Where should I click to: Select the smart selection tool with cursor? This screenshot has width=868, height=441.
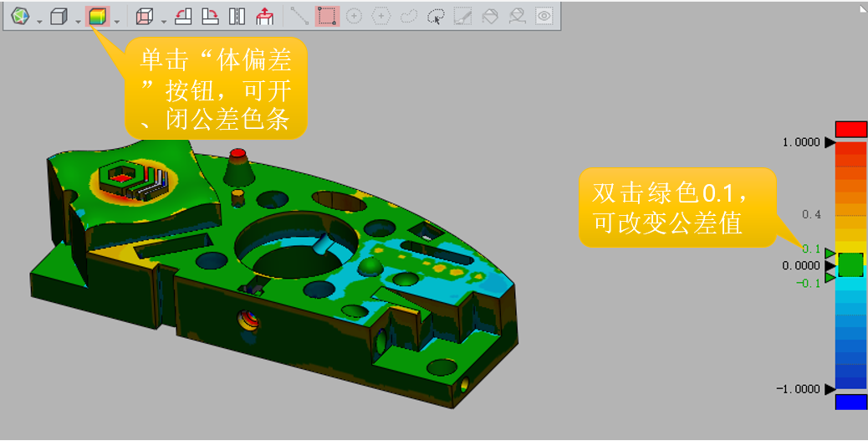[x=437, y=17]
